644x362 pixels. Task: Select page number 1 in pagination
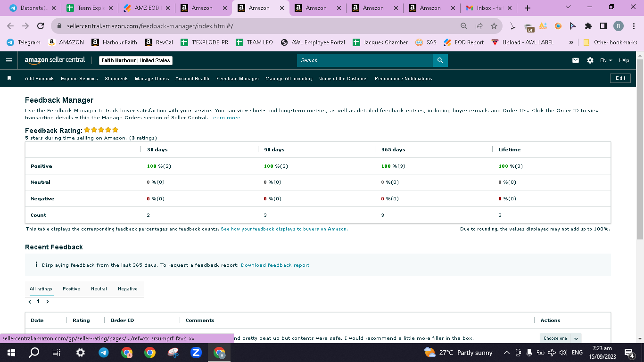click(39, 302)
